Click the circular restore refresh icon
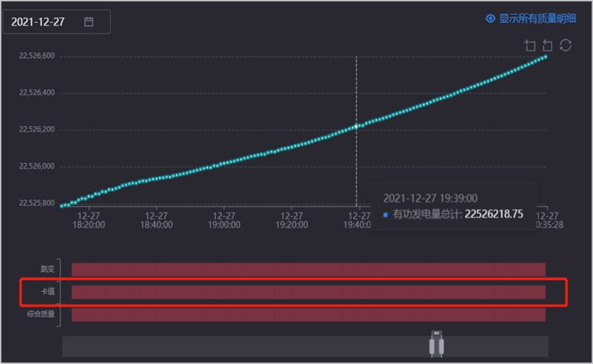Image resolution: width=593 pixels, height=364 pixels. pos(566,45)
